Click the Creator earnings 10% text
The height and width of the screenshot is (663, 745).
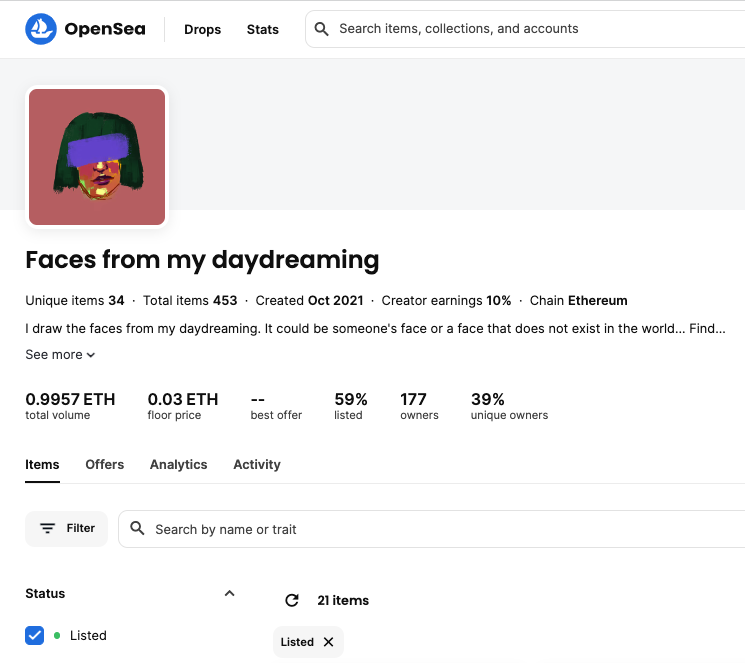[x=446, y=300]
